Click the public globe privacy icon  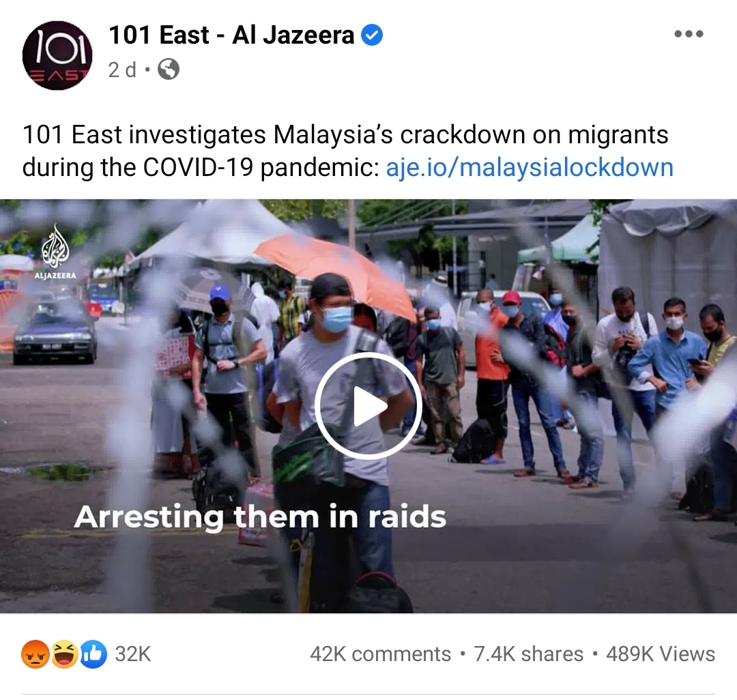169,70
